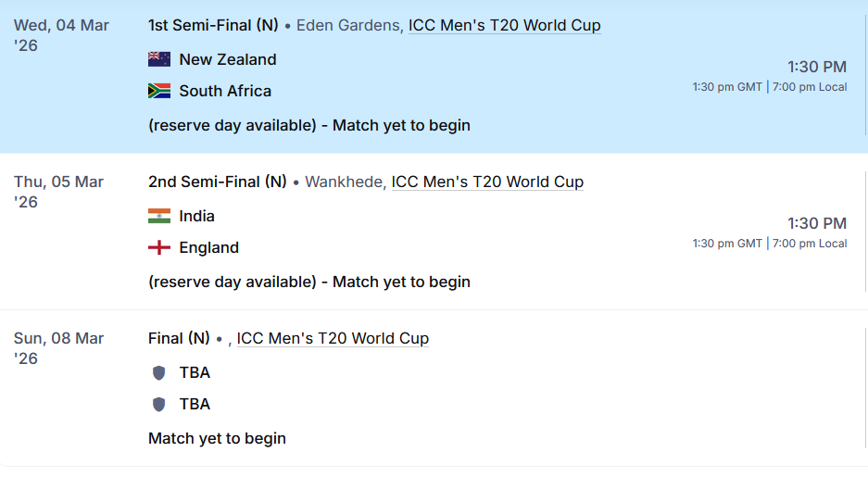This screenshot has width=868, height=477.
Task: Click the Eden Gardens venue text
Action: pyautogui.click(x=348, y=26)
